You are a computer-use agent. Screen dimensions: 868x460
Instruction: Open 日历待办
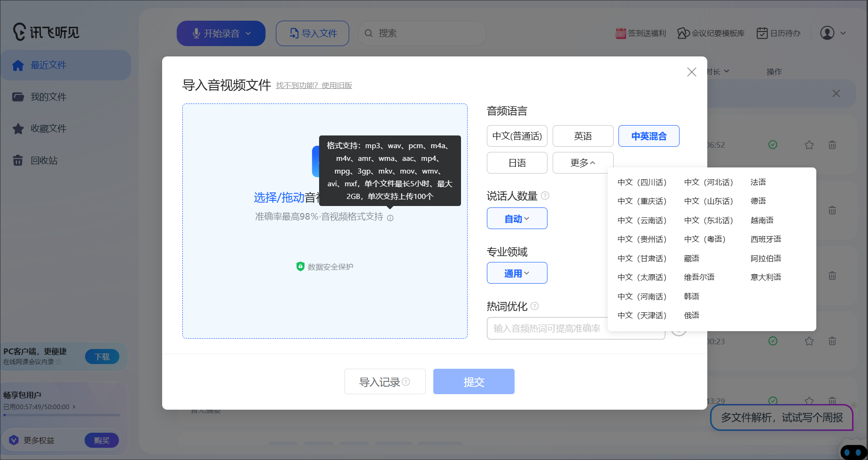tap(778, 33)
